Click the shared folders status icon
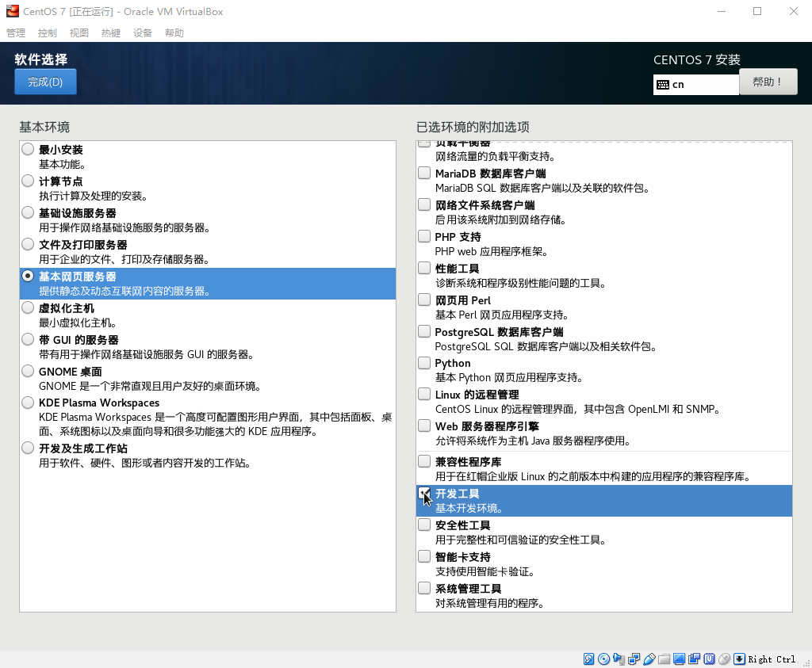The height and width of the screenshot is (668, 812). pos(664,658)
